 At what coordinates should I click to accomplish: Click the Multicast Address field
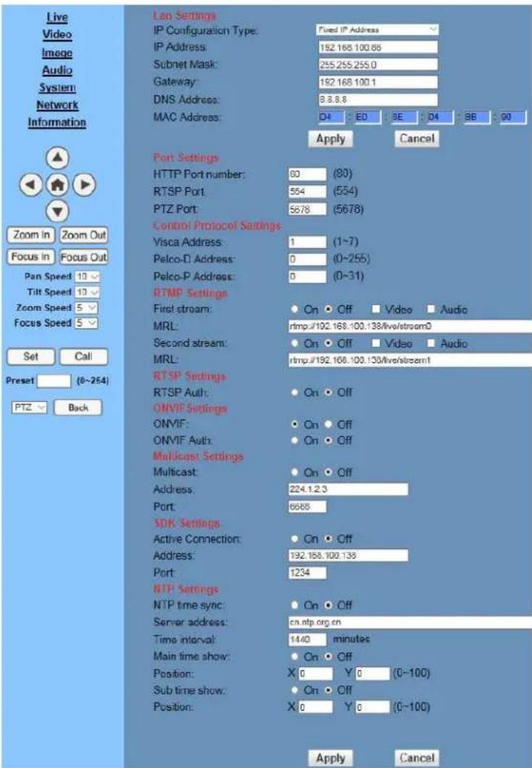coord(348,490)
